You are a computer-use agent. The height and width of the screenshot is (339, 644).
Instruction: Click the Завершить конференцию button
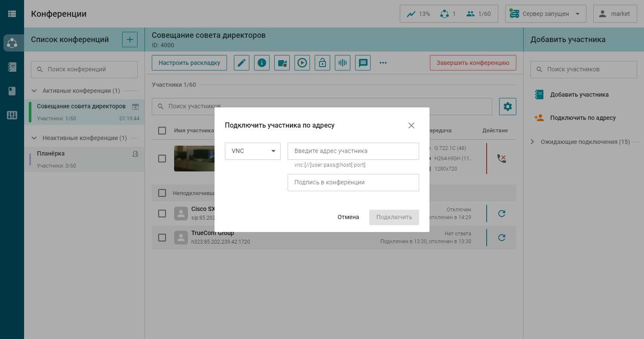(473, 63)
